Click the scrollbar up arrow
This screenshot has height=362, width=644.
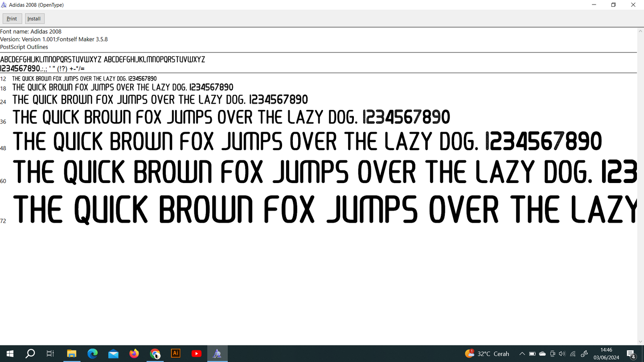pos(641,30)
